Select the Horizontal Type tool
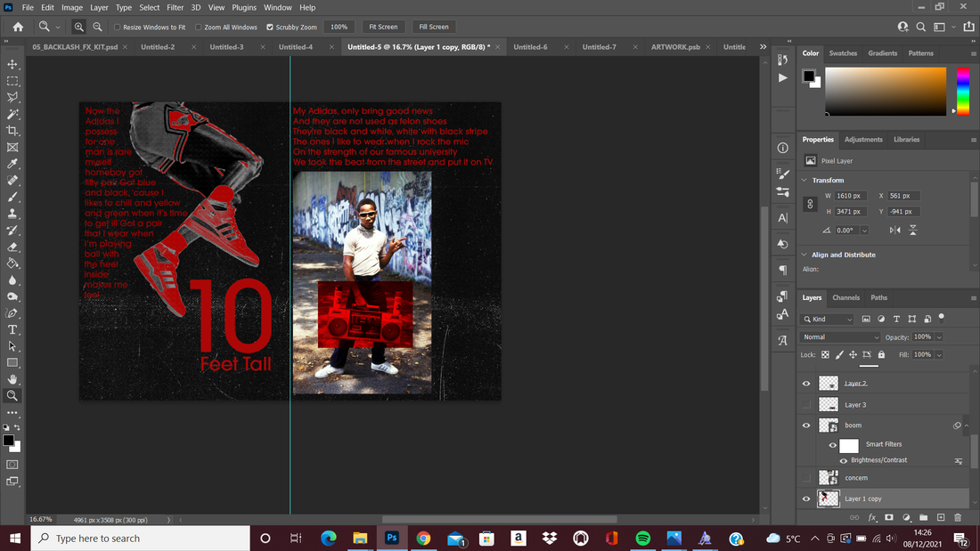980x551 pixels. click(12, 329)
